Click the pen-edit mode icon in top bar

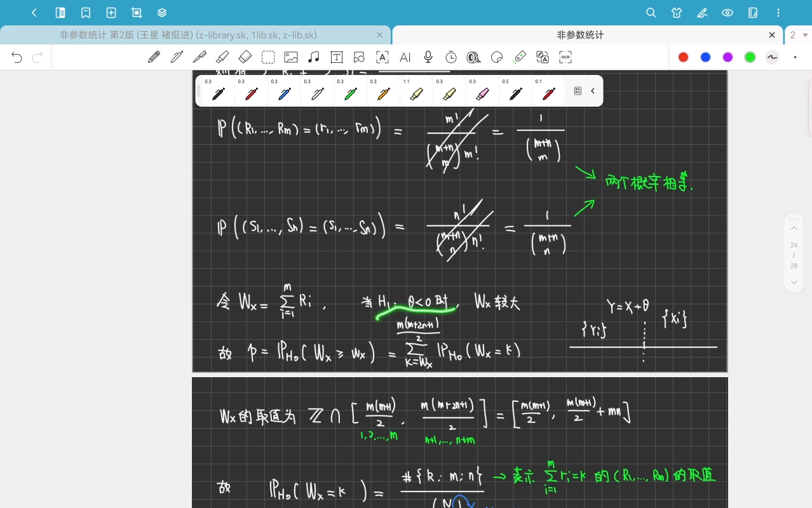pos(702,13)
